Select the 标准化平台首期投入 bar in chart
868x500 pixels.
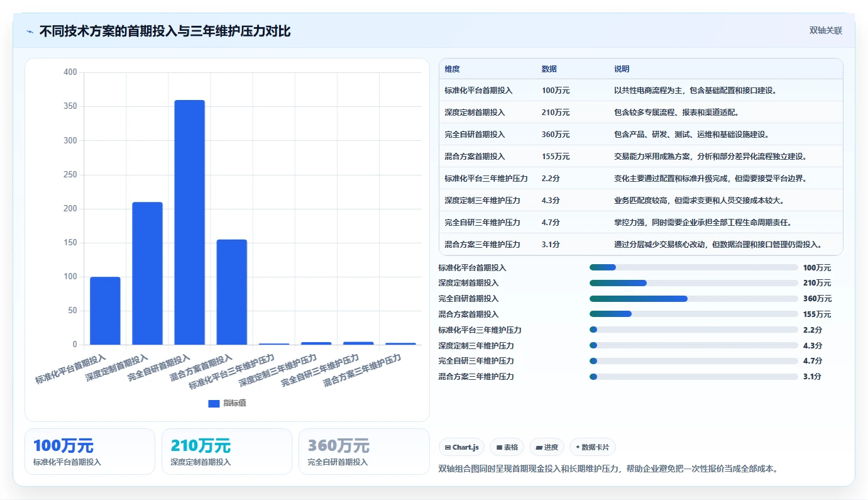(x=105, y=311)
